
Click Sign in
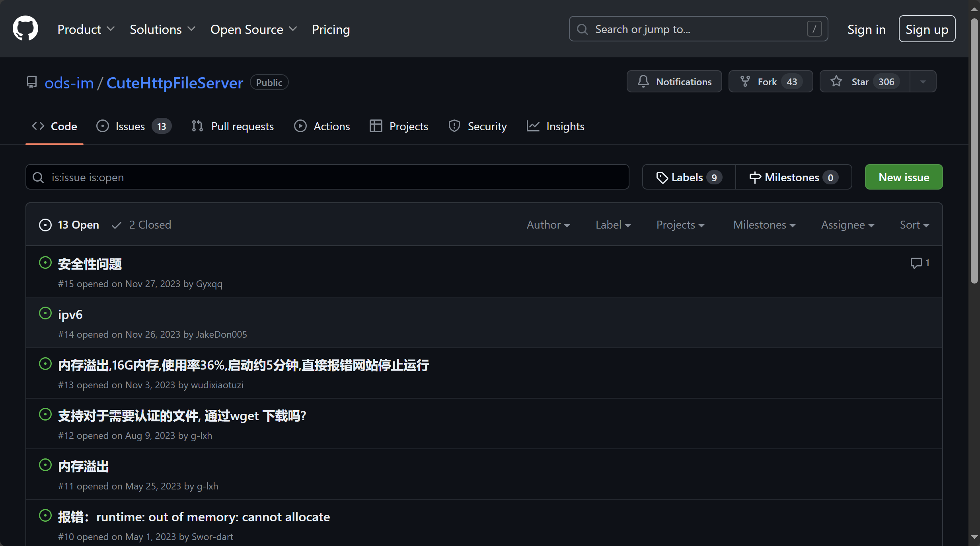click(866, 29)
